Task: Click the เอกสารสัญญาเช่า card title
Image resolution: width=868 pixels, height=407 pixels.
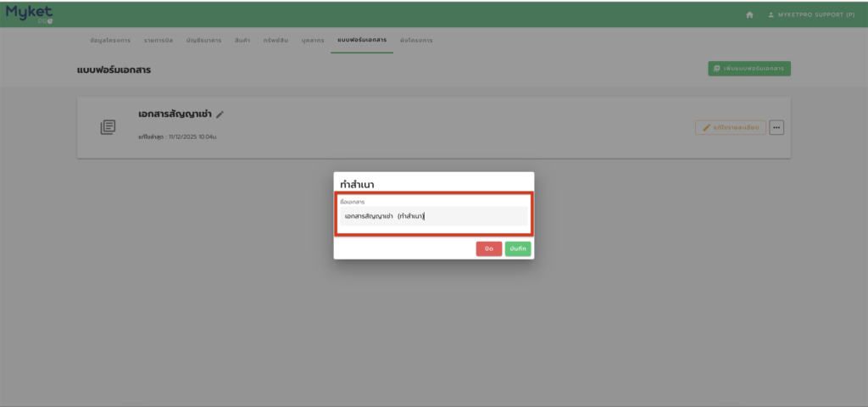Action: 175,114
